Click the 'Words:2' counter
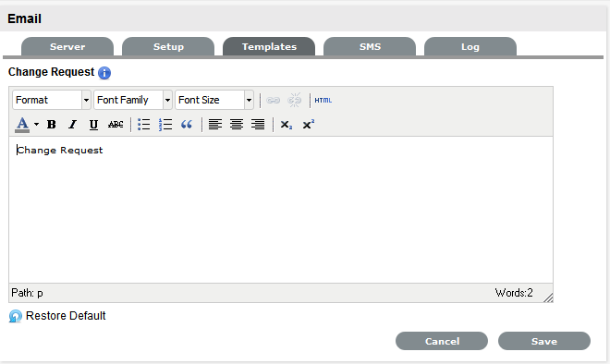The image size is (610, 364). coord(514,293)
